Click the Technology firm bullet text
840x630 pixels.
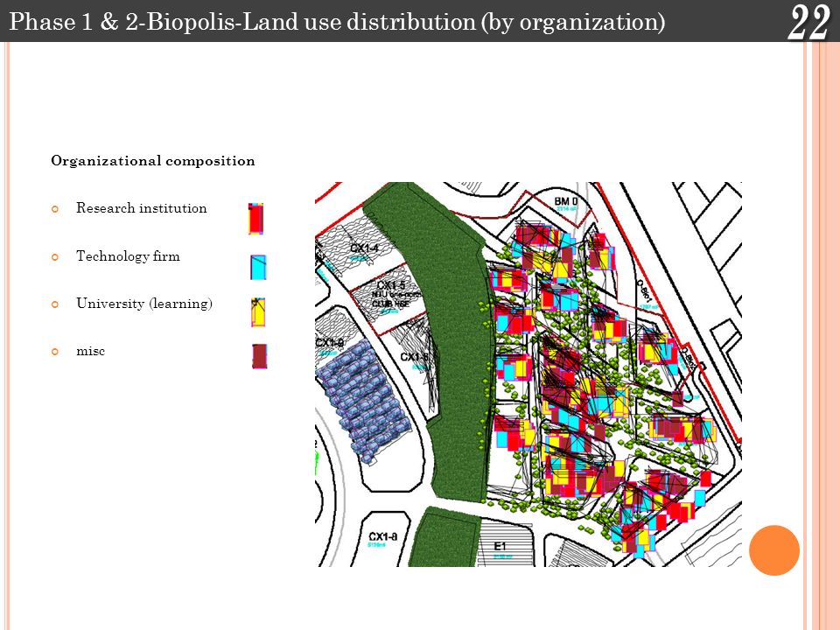point(128,256)
